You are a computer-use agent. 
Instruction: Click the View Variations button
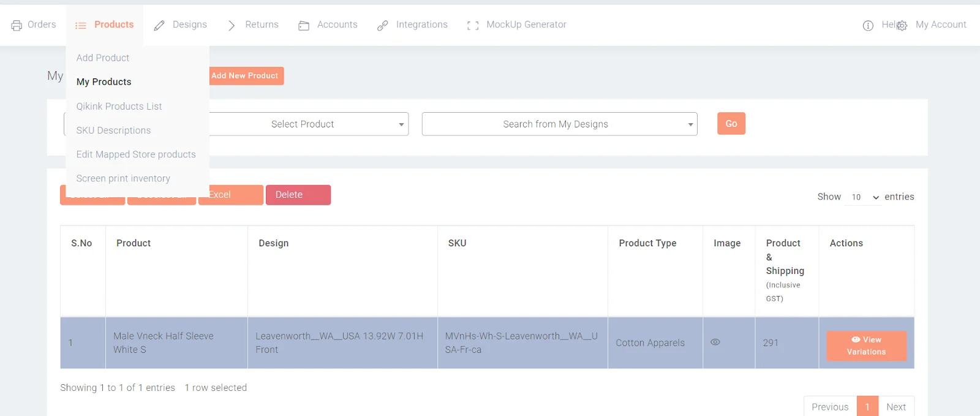tap(866, 346)
